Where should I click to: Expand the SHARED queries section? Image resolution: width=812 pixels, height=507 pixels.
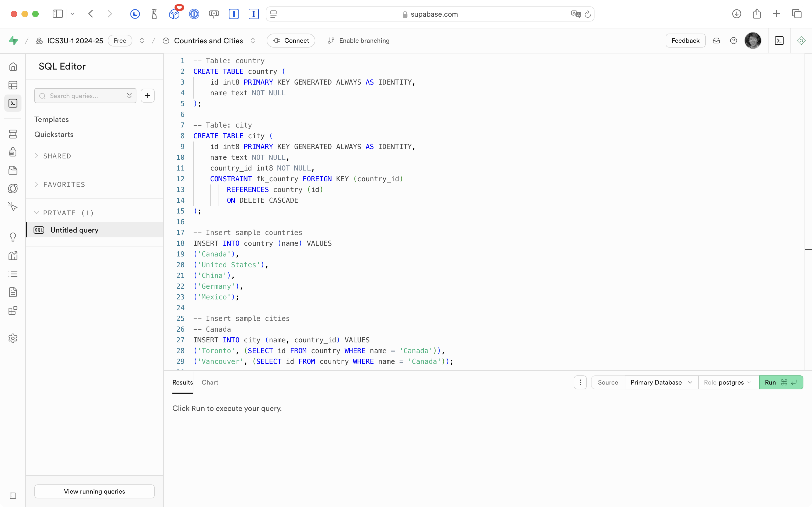click(57, 156)
